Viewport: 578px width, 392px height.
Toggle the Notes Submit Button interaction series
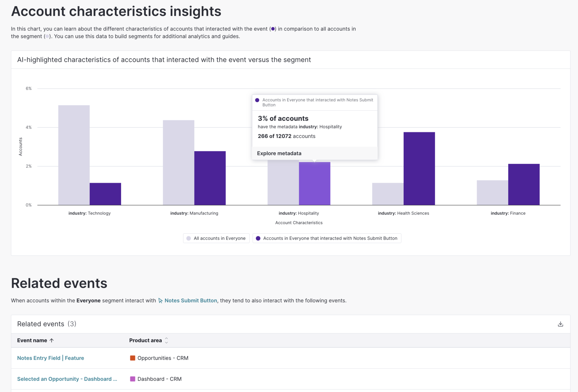pyautogui.click(x=327, y=238)
